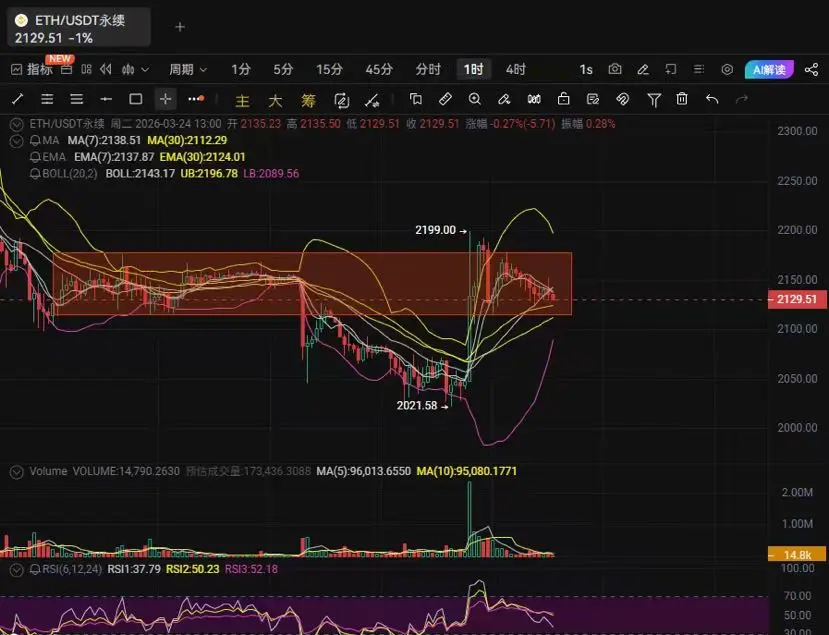
Task: Click the current price tag 2129.51 on axis
Action: [797, 299]
